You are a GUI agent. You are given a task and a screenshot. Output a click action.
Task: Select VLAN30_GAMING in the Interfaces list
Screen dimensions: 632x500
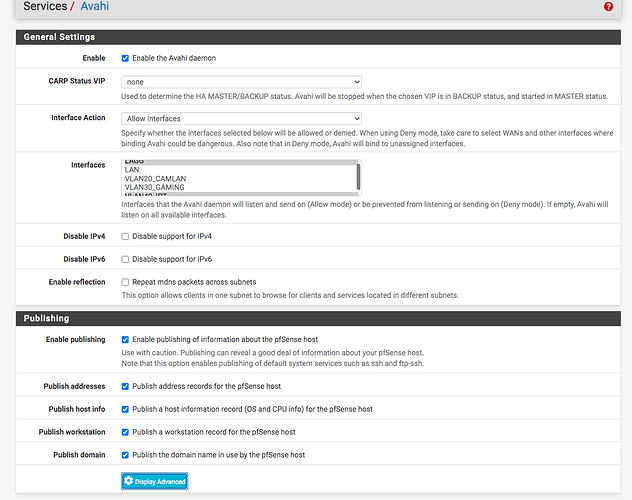239,187
